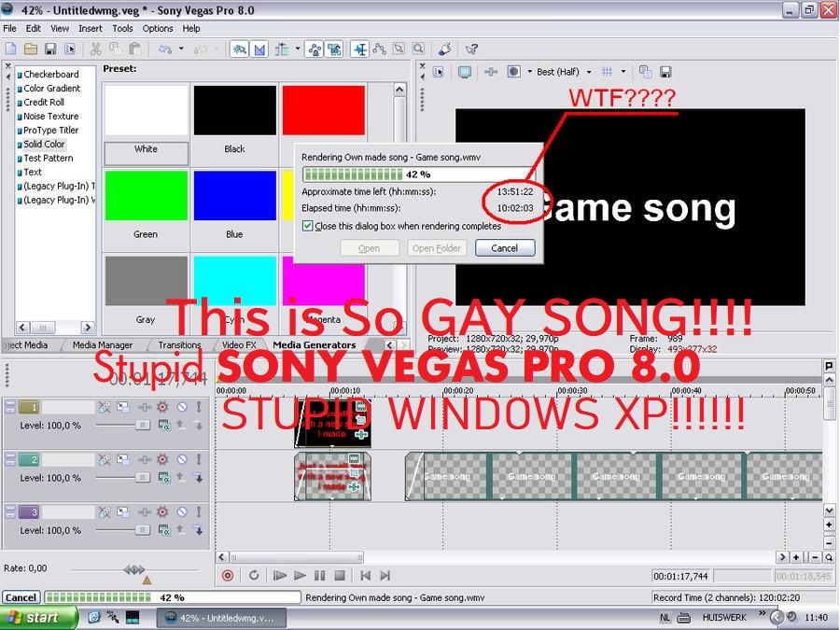Click the Save floppy disk toolbar icon
The height and width of the screenshot is (630, 840).
coord(50,49)
